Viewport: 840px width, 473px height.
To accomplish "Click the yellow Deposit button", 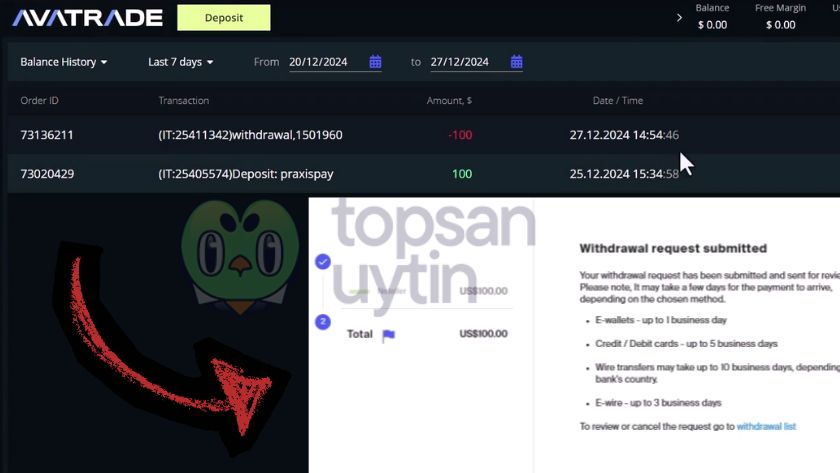I will click(x=223, y=18).
